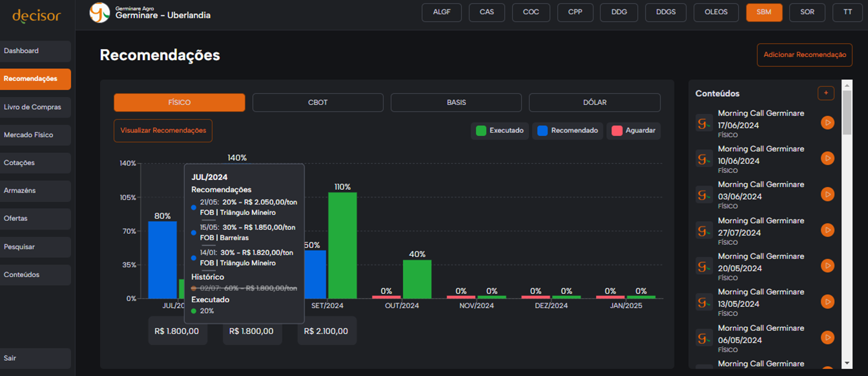
Task: Play Morning Call Germinare 17/06/2024
Action: 827,123
